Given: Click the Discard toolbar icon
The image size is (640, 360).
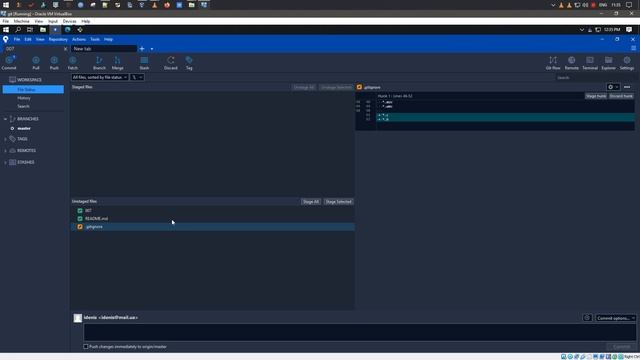Looking at the screenshot, I should (x=171, y=63).
